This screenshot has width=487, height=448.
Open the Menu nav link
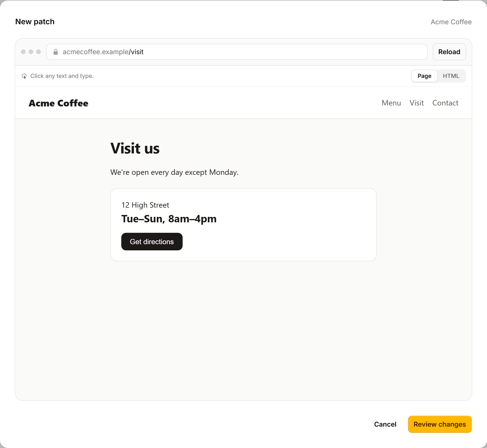391,103
